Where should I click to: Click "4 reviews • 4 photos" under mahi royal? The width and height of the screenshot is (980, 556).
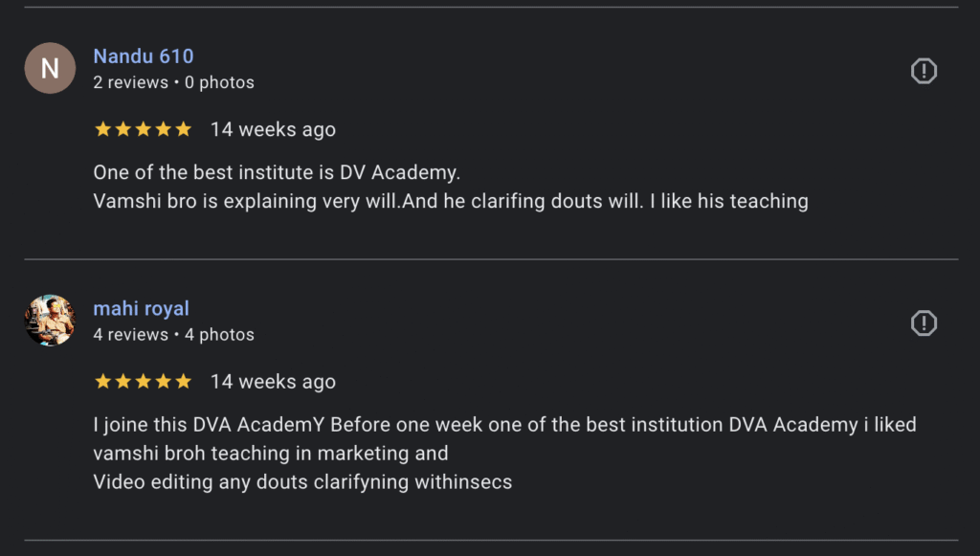pyautogui.click(x=173, y=335)
